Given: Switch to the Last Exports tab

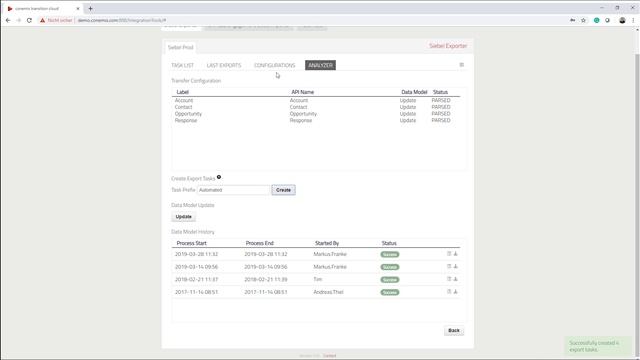Looking at the screenshot, I should click(224, 65).
